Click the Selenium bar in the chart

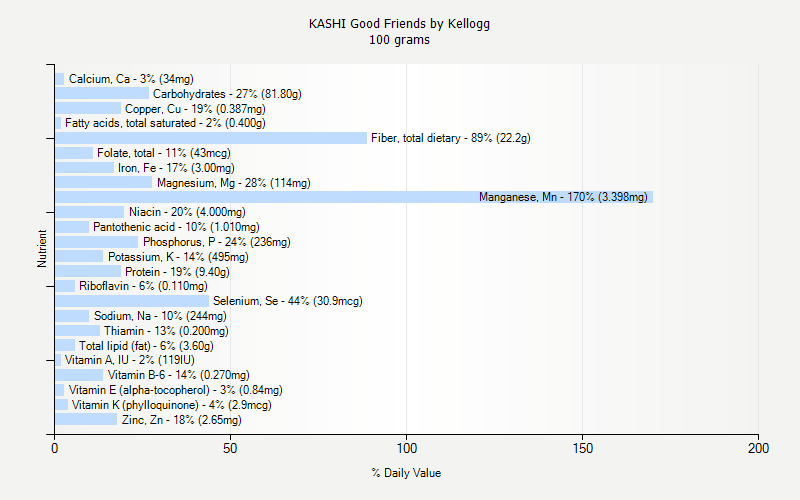[132, 301]
